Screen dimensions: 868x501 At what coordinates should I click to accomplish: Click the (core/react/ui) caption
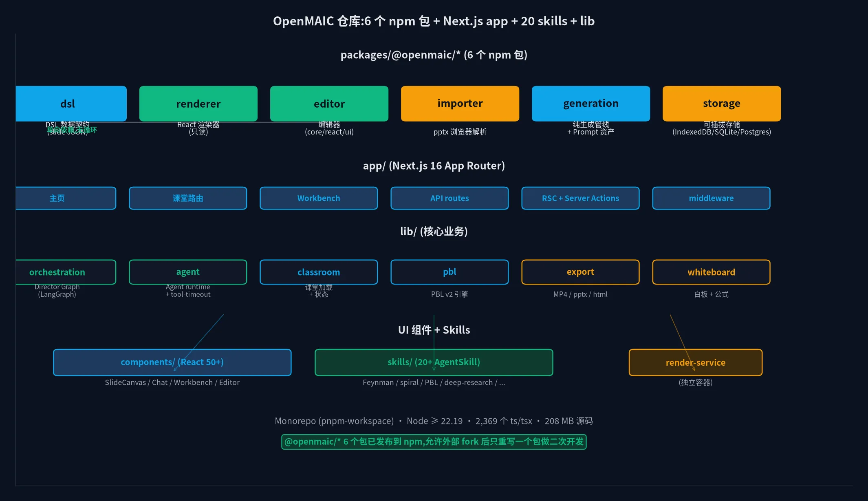(x=329, y=132)
